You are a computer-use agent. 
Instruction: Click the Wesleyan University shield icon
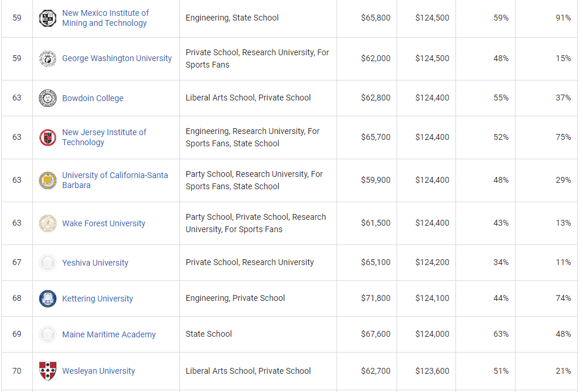point(48,371)
